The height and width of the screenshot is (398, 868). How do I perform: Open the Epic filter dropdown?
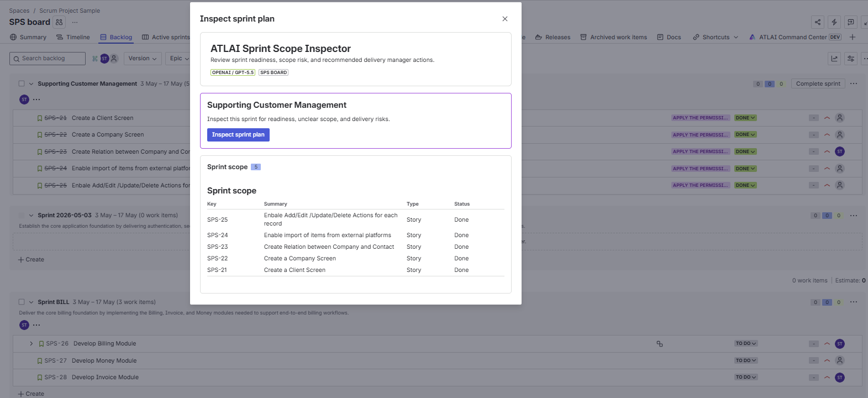179,59
